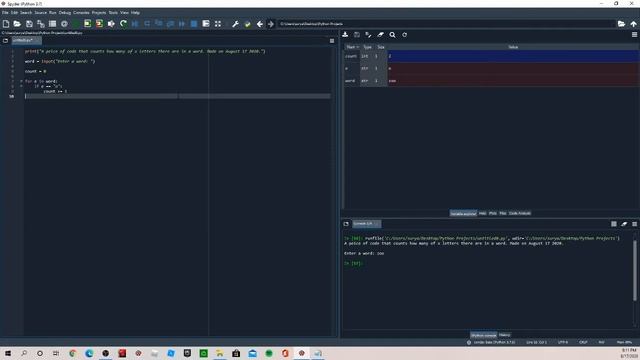Image resolution: width=640 pixels, height=360 pixels.
Task: Stop debugging with the blue square
Action: [x=194, y=24]
